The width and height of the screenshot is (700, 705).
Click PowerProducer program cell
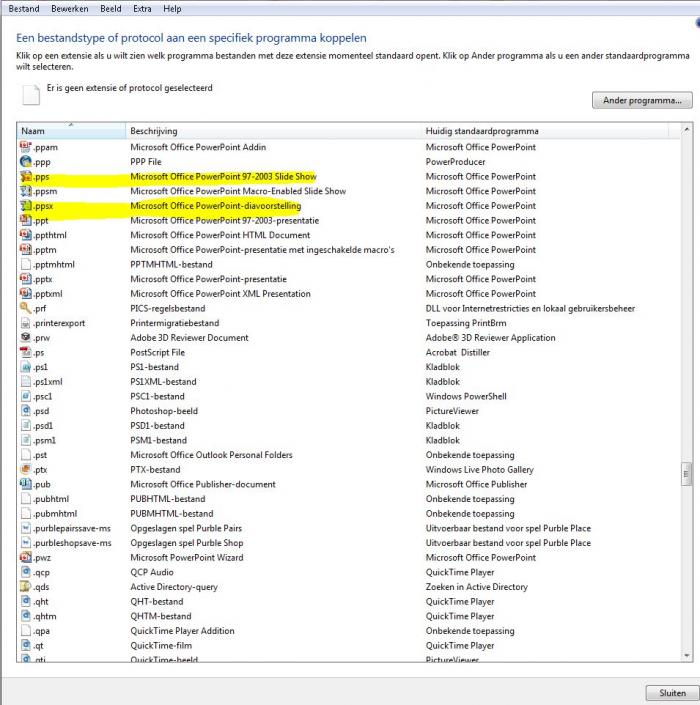tap(455, 161)
